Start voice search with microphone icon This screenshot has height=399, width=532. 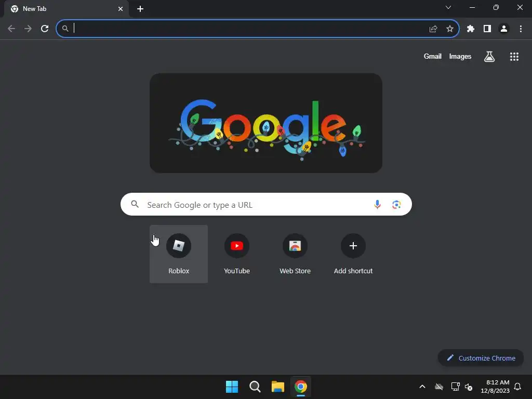click(x=377, y=204)
